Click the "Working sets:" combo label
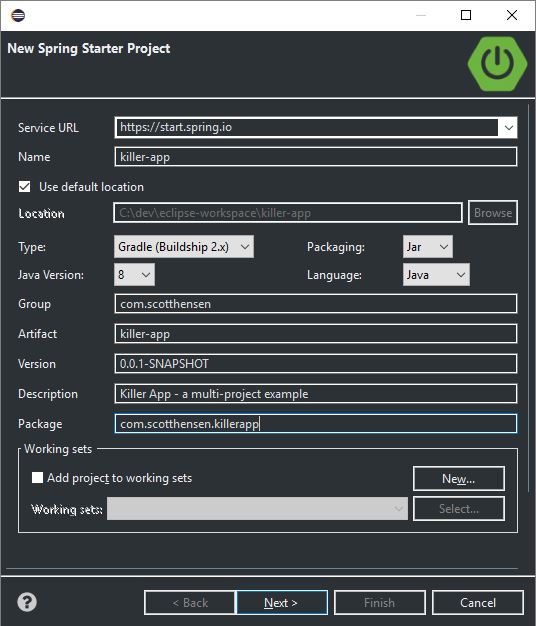Image resolution: width=536 pixels, height=626 pixels. pyautogui.click(x=67, y=509)
